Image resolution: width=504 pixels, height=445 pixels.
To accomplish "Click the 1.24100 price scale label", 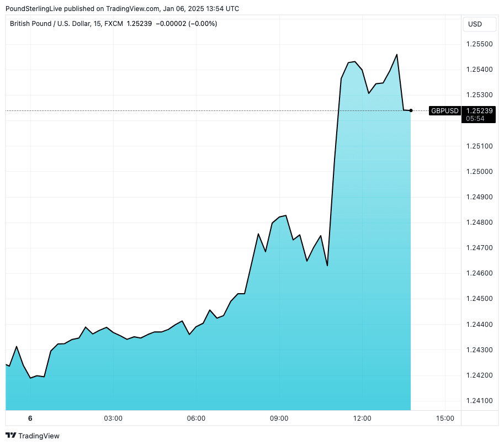I will [479, 401].
